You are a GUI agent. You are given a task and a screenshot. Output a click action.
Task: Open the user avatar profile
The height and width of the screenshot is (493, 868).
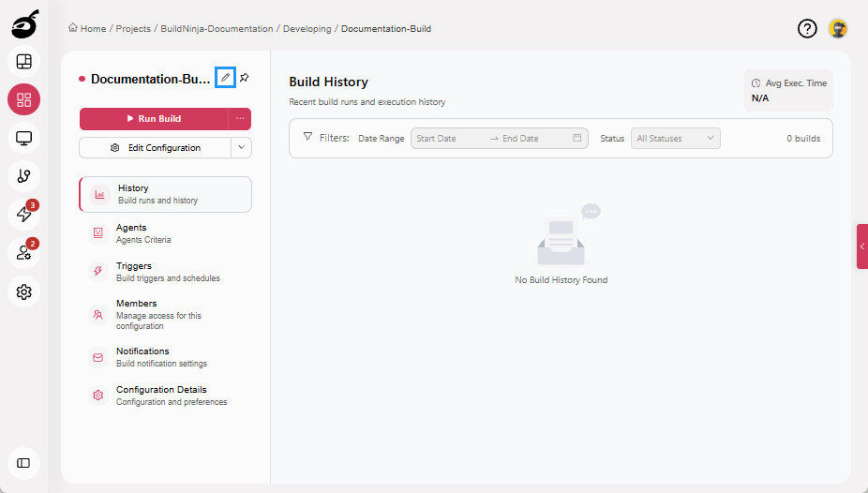pos(838,28)
